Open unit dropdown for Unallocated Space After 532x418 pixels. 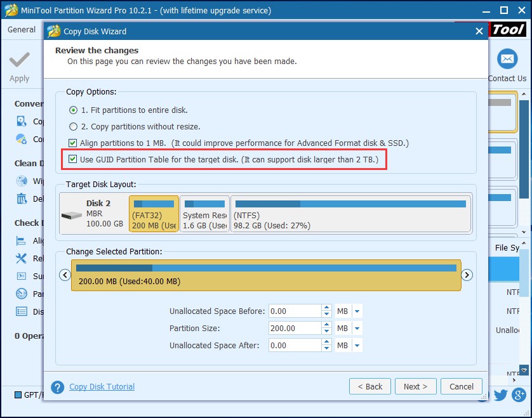tap(357, 346)
